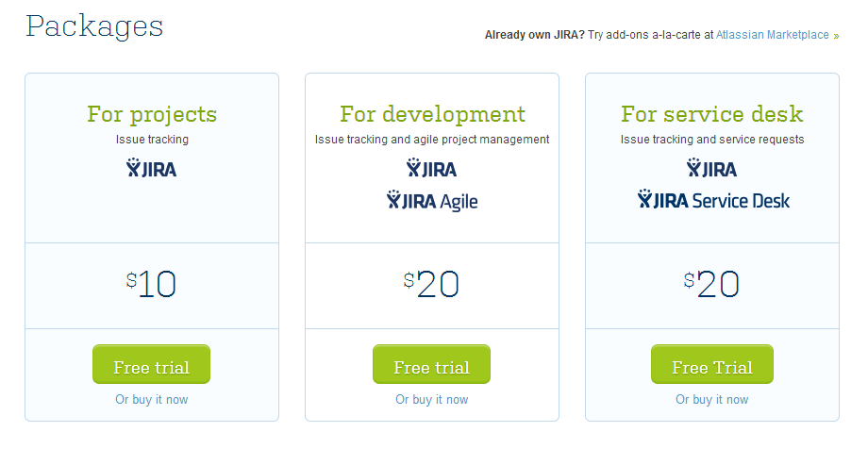This screenshot has height=449, width=868.
Task: Click 'Or buy it now' under For development
Action: pyautogui.click(x=432, y=400)
